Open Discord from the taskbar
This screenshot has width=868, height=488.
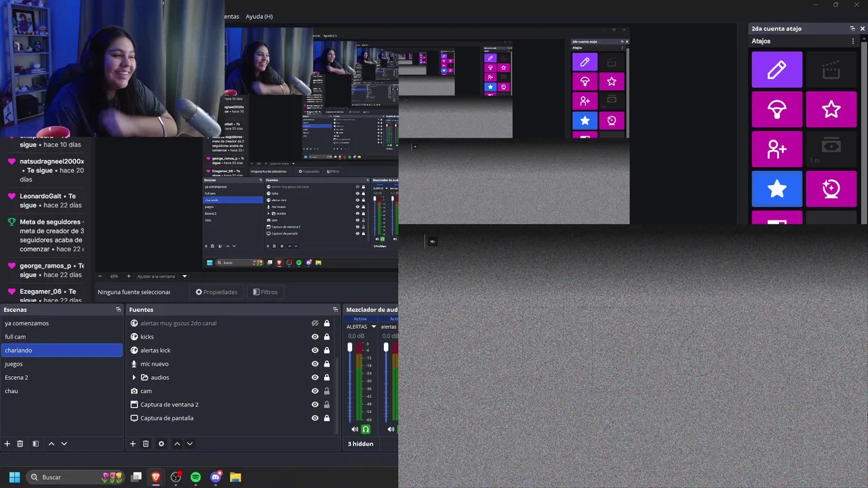click(216, 477)
